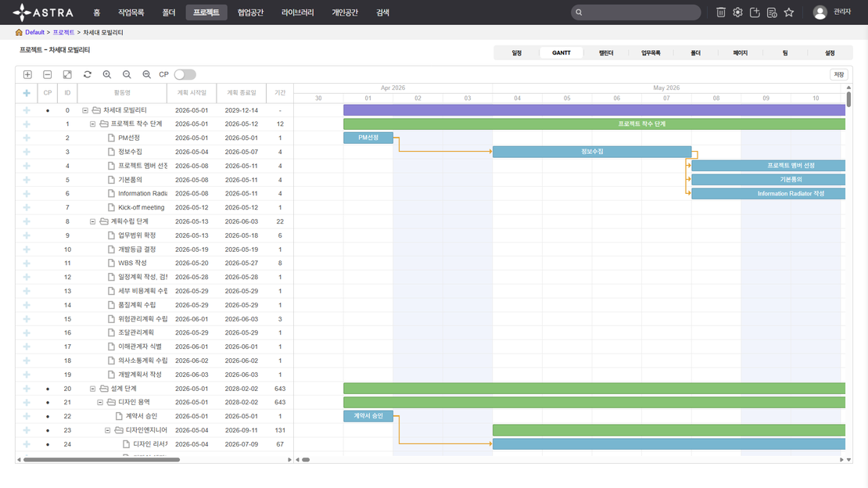This screenshot has width=868, height=488.
Task: Click the 활동명 column header
Action: point(122,93)
